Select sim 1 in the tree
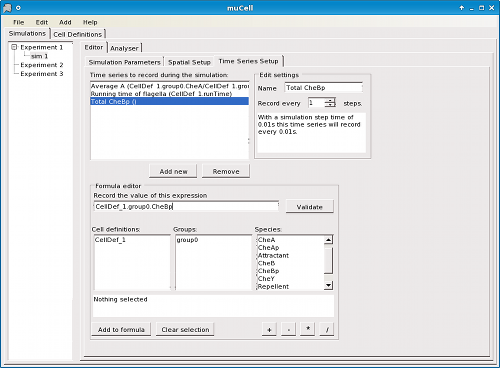The height and width of the screenshot is (368, 500). point(40,56)
